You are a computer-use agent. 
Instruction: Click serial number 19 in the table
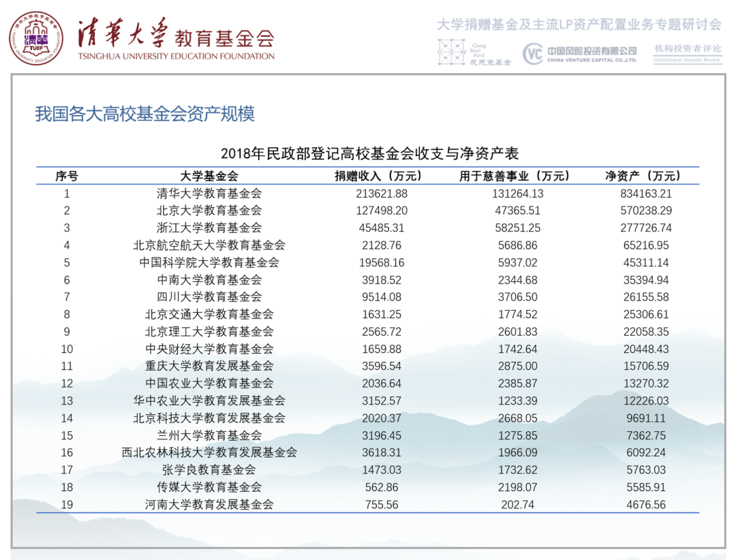(x=67, y=504)
